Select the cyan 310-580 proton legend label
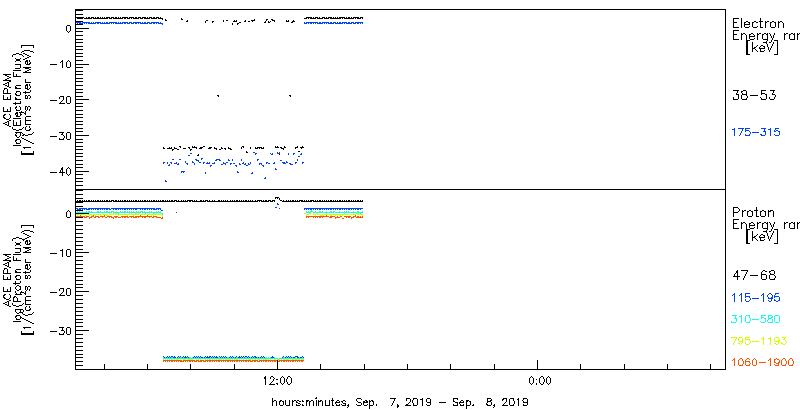 (x=756, y=320)
